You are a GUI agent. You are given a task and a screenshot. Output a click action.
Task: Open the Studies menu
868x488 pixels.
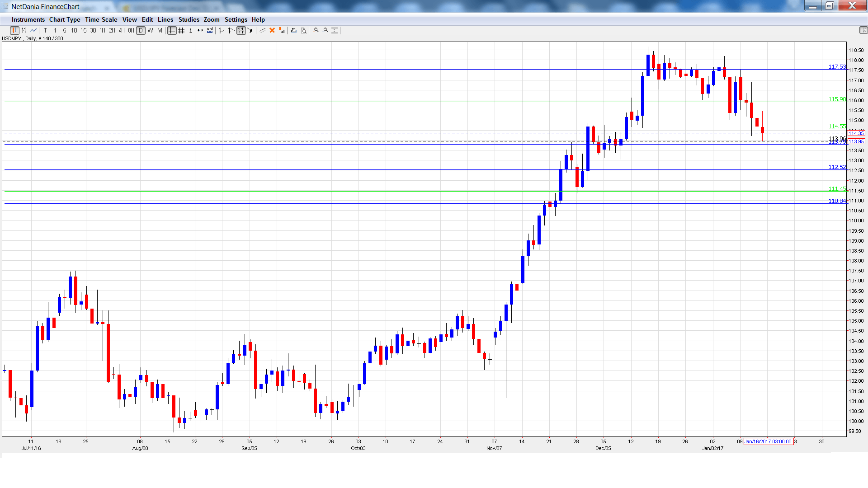click(189, 19)
